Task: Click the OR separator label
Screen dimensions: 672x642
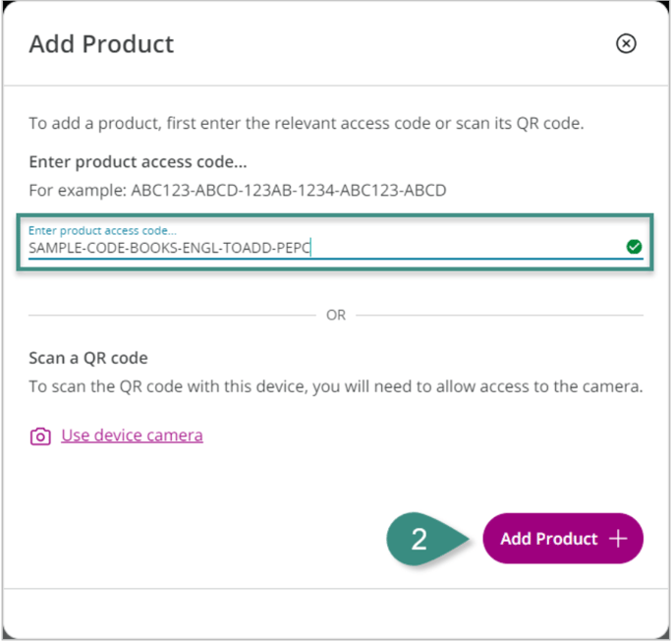Action: click(336, 316)
